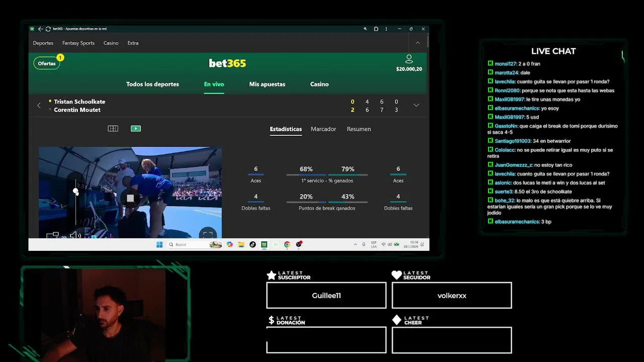This screenshot has height=362, width=644.
Task: Open the three-dot app menu in title bar
Action: coord(386,29)
